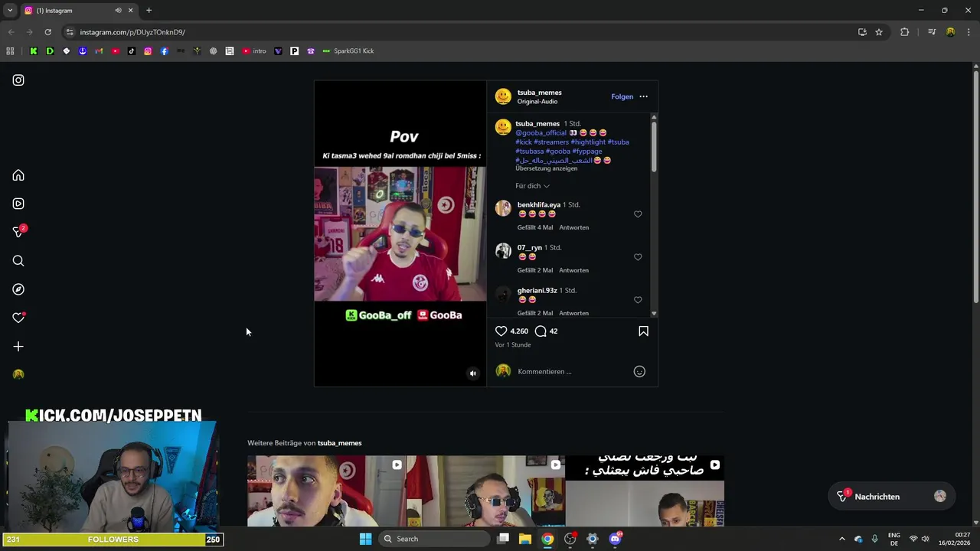980x551 pixels.
Task: Open the SparkGG1 Kick bookmark
Action: pyautogui.click(x=348, y=51)
